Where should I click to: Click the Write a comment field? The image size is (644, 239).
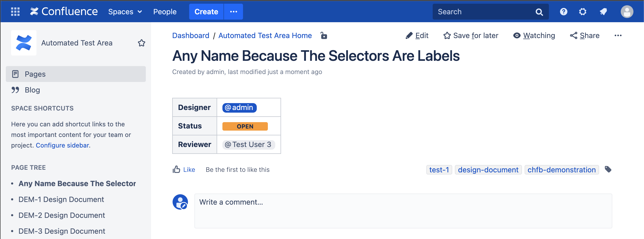[403, 211]
